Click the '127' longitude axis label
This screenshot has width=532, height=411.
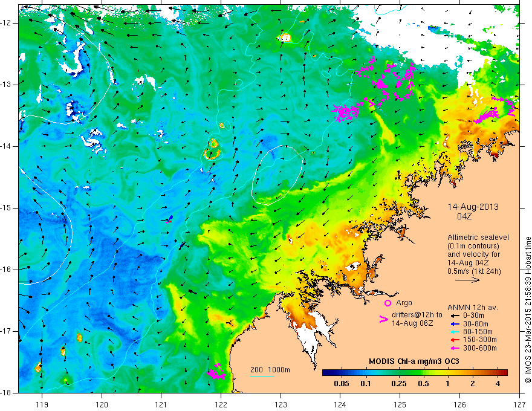pos(519,404)
